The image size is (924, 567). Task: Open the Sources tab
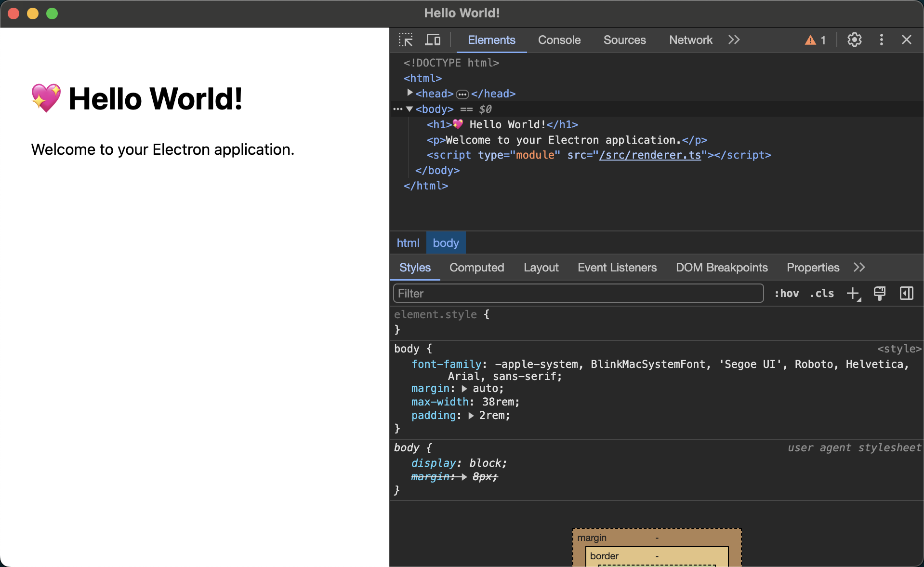pyautogui.click(x=625, y=40)
